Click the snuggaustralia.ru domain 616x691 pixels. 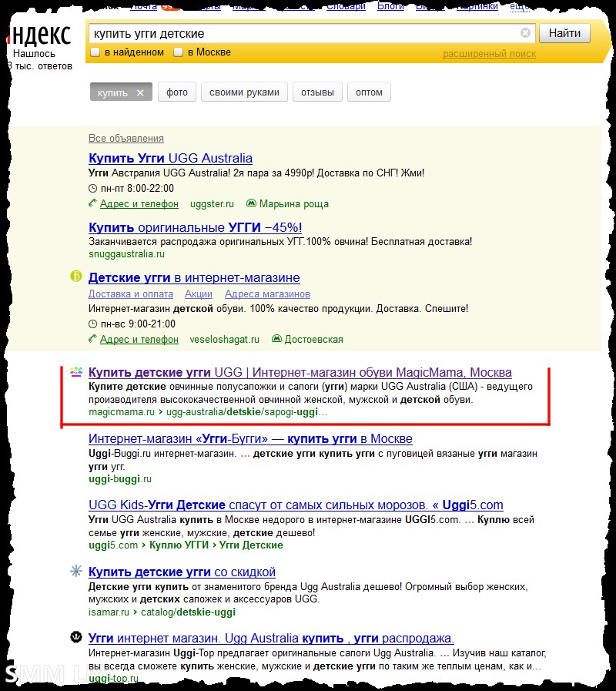[x=126, y=254]
